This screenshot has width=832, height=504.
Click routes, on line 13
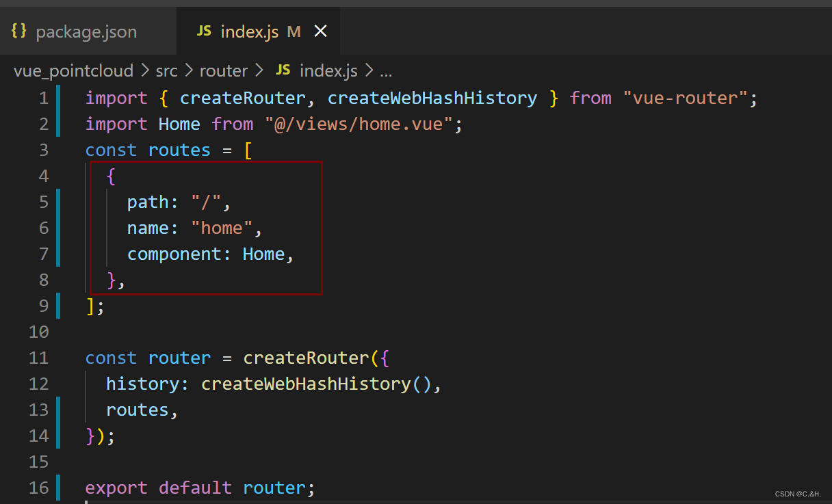pos(142,410)
